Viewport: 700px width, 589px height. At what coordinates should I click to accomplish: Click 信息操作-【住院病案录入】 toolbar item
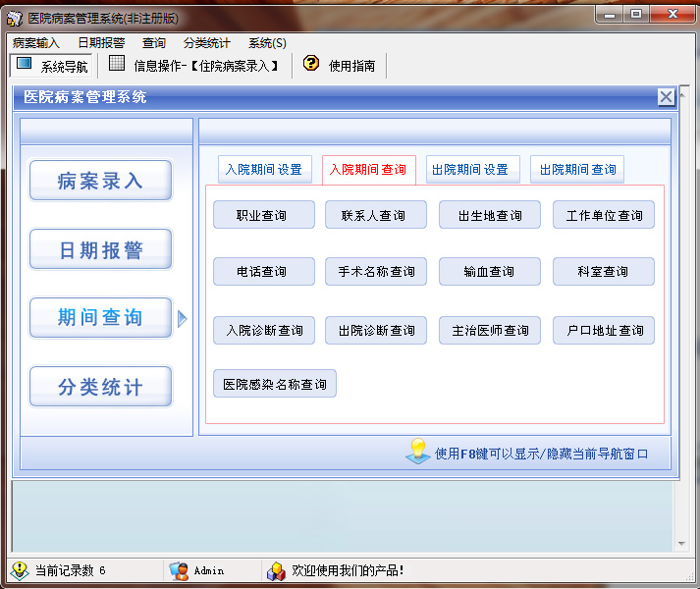[x=194, y=66]
